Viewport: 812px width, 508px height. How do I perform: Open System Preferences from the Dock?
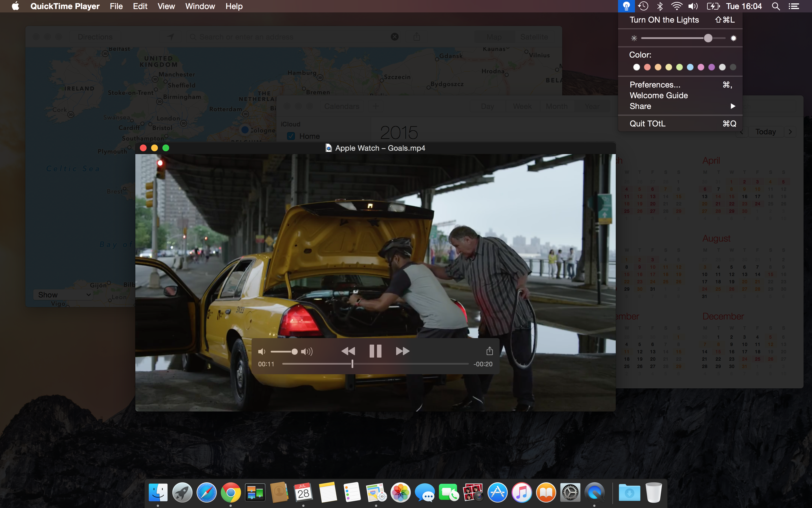[570, 492]
